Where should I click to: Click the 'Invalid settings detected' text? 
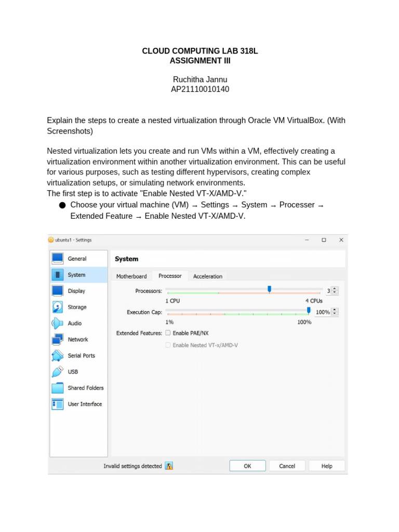(132, 466)
